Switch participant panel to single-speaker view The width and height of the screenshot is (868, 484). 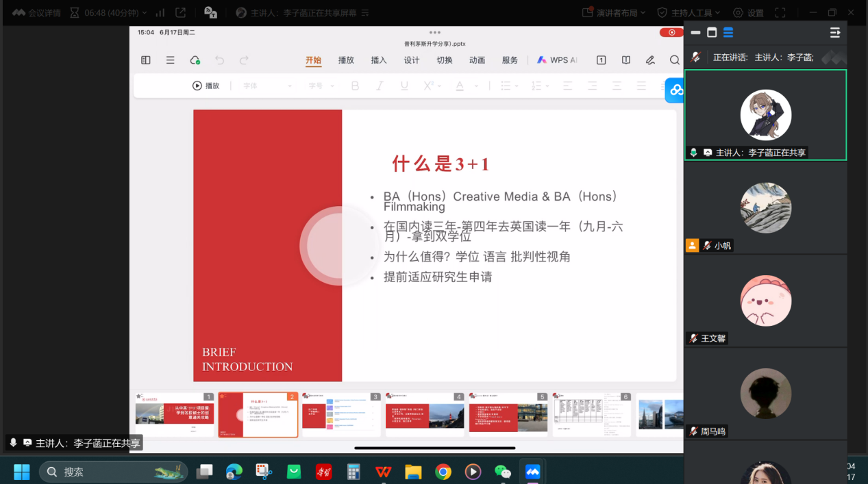(x=712, y=32)
